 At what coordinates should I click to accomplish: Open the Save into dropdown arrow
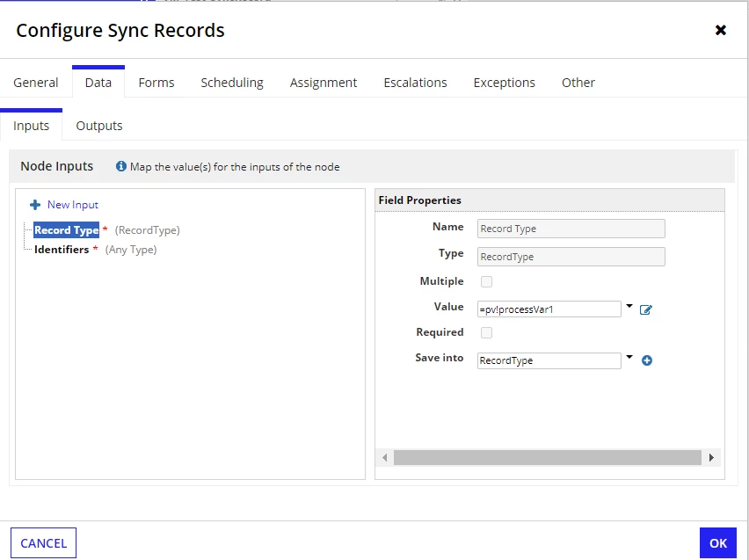pos(629,357)
